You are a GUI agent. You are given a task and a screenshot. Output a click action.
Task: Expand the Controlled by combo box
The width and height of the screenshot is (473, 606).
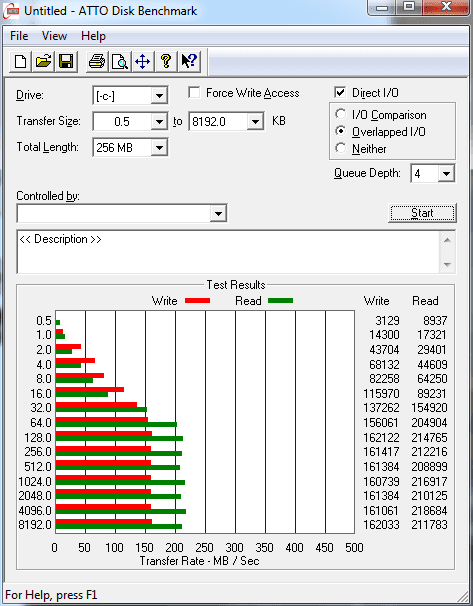[x=218, y=213]
